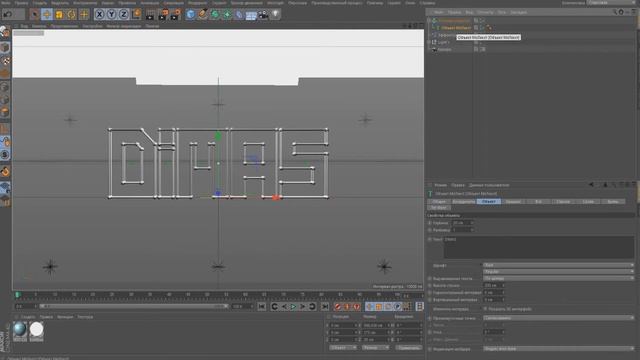Click the Глубина value field

[463, 223]
